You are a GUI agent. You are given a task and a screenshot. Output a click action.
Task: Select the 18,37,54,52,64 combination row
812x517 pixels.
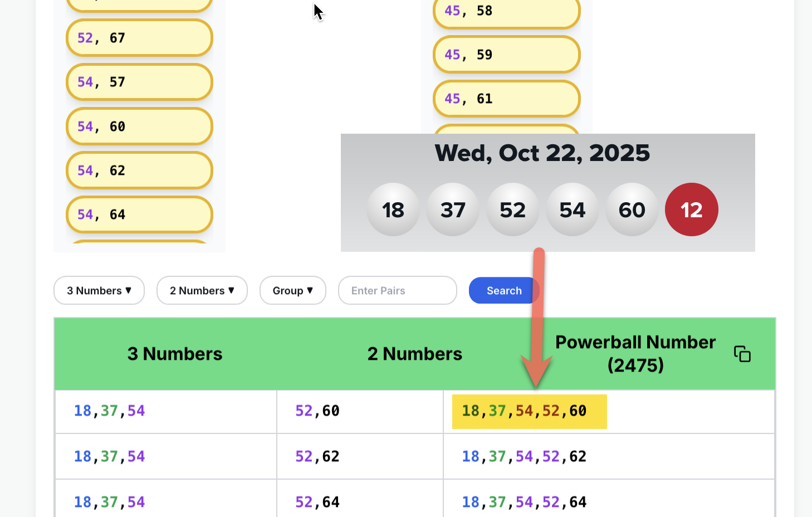tap(524, 502)
